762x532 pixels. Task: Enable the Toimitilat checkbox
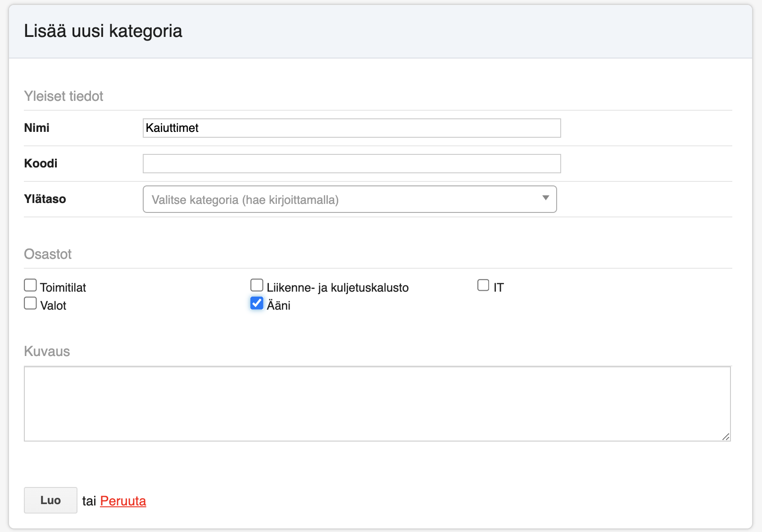30,285
